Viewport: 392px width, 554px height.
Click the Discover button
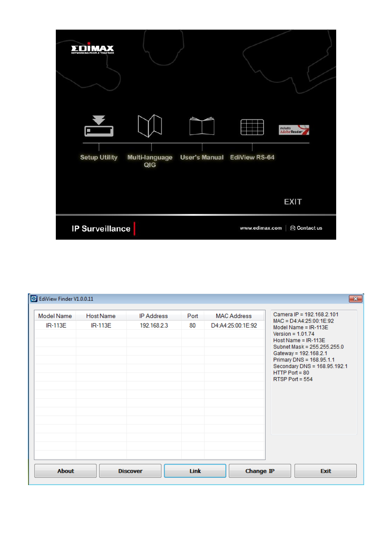click(130, 471)
